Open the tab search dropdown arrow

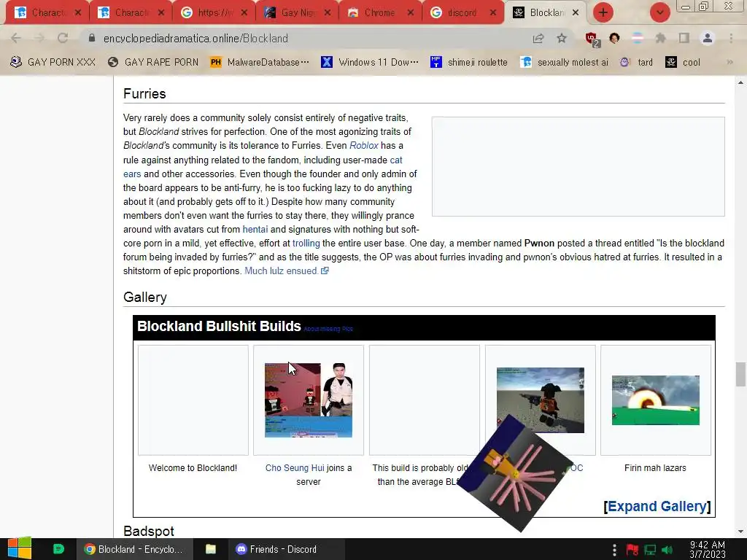[659, 12]
